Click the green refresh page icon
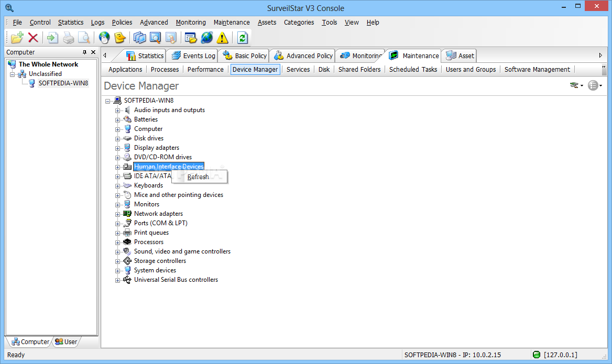Screen dimensions: 612x364 [243, 38]
